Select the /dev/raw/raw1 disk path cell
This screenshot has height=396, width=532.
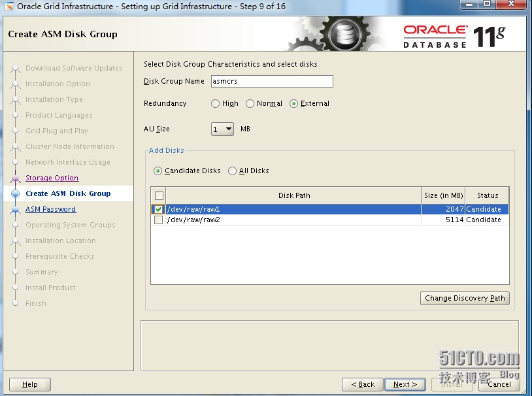(293, 209)
